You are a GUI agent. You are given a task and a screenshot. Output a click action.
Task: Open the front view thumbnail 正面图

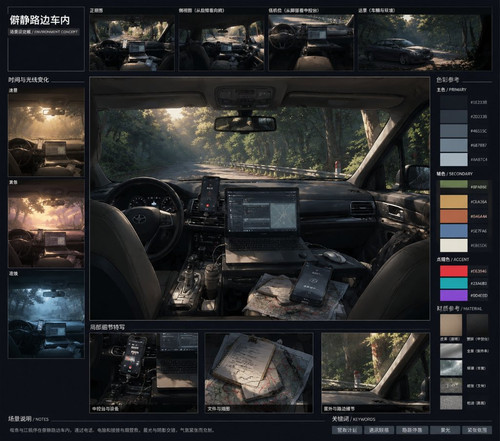(132, 42)
